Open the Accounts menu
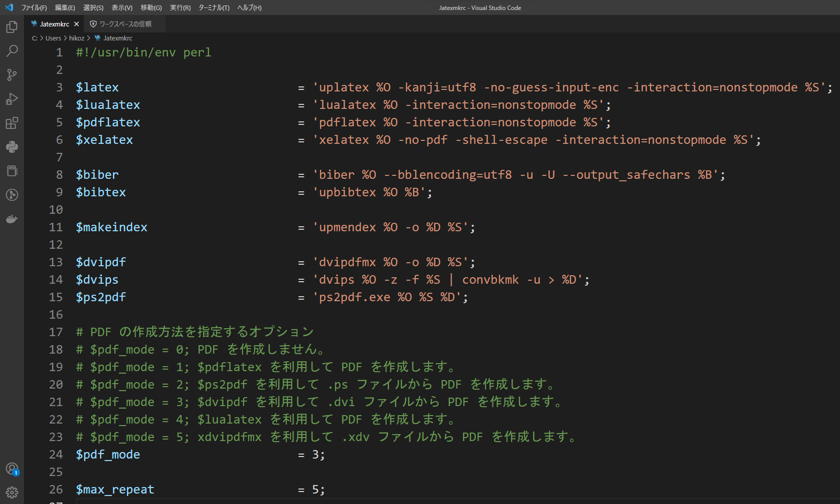 click(12, 469)
